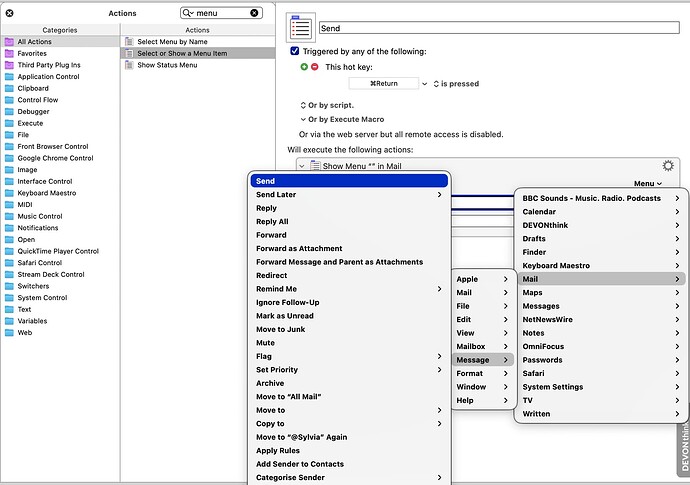Viewport: 690px width, 485px height.
Task: Select Passwords in the applications menu
Action: point(601,360)
